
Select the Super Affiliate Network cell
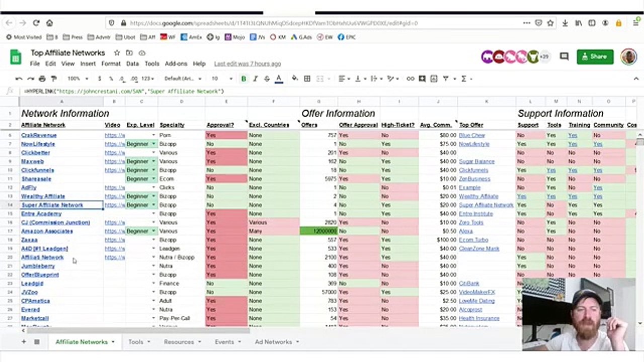tap(62, 205)
